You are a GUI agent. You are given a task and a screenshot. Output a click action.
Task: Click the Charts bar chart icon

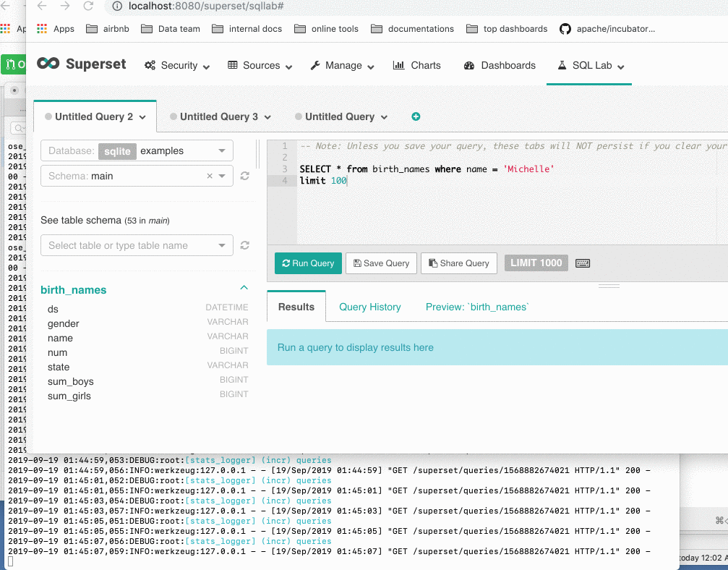[x=398, y=65]
